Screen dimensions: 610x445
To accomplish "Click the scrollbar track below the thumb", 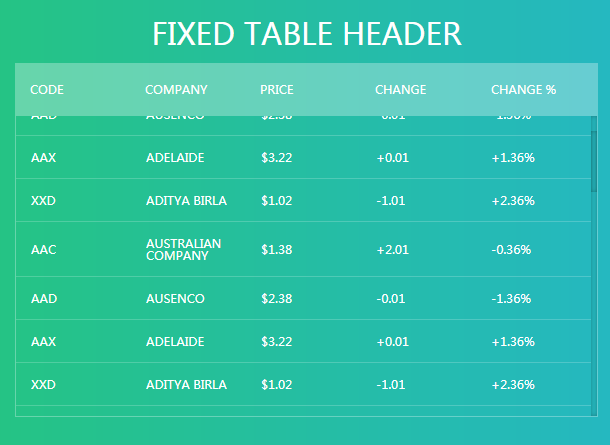I will tap(594, 303).
